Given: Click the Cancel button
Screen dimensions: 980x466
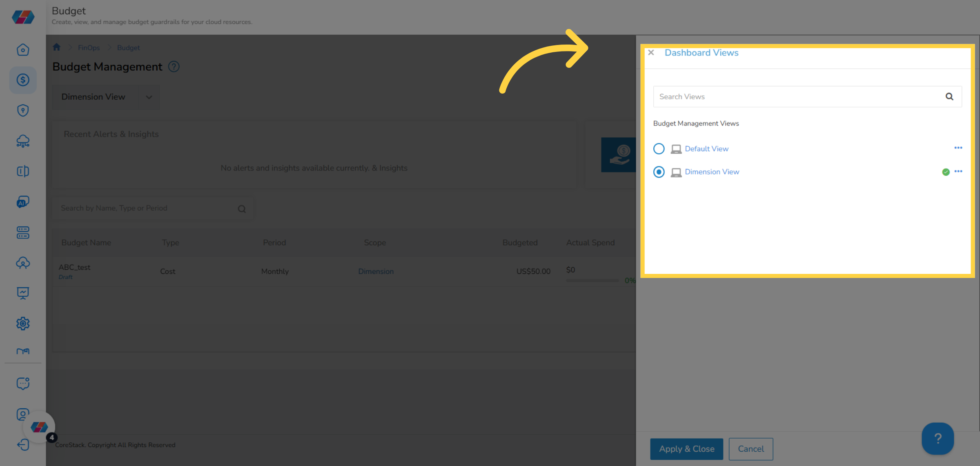Looking at the screenshot, I should tap(751, 449).
